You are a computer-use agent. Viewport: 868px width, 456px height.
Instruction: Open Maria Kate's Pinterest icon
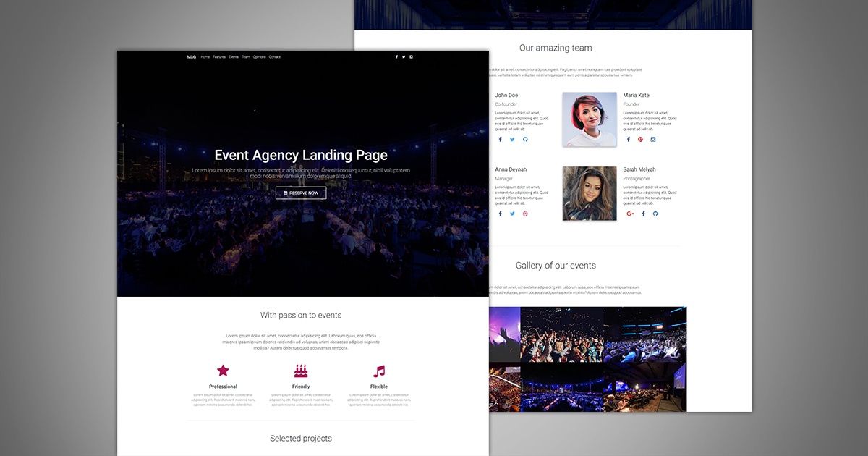640,140
